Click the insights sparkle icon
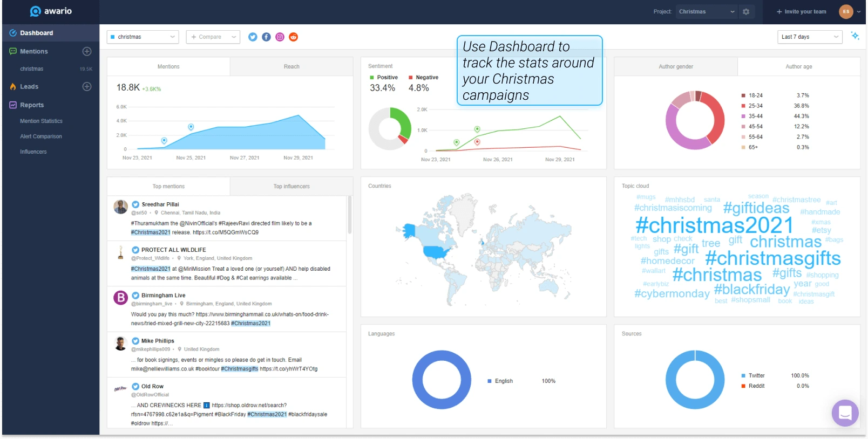This screenshot has width=868, height=439. [855, 36]
